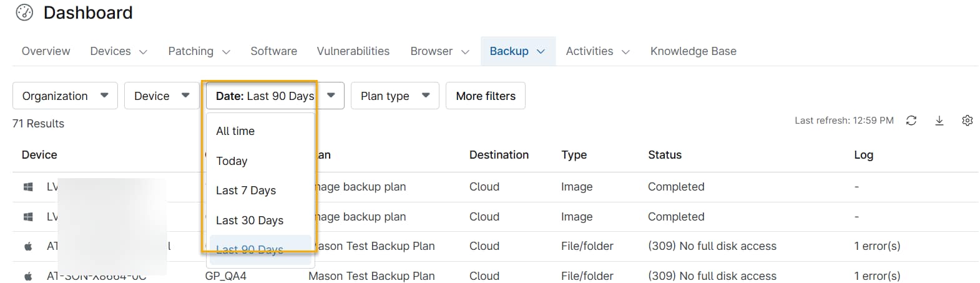The image size is (980, 283).
Task: Choose Today in the date list
Action: pyautogui.click(x=232, y=161)
